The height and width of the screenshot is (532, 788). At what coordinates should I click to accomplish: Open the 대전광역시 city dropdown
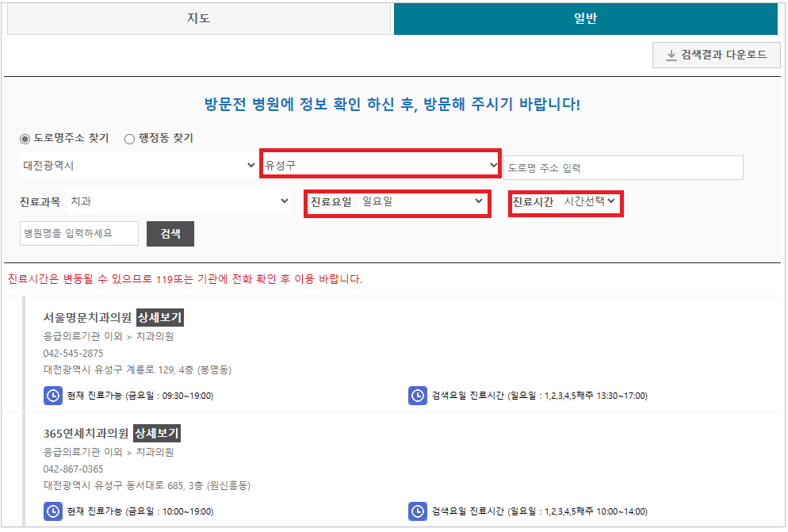click(139, 165)
